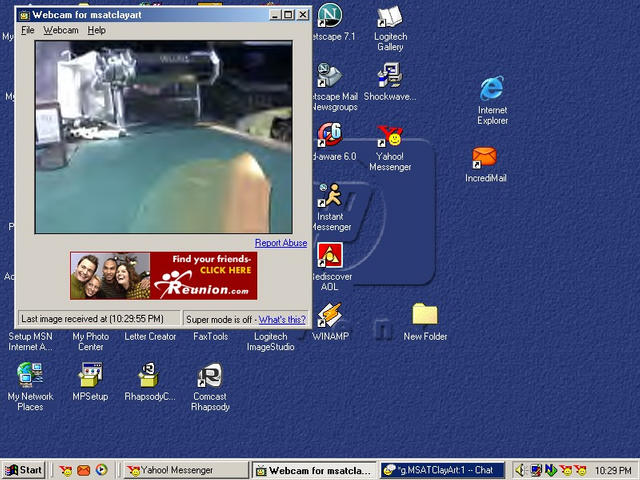640x480 pixels.
Task: Click the What's this? link
Action: tap(282, 320)
